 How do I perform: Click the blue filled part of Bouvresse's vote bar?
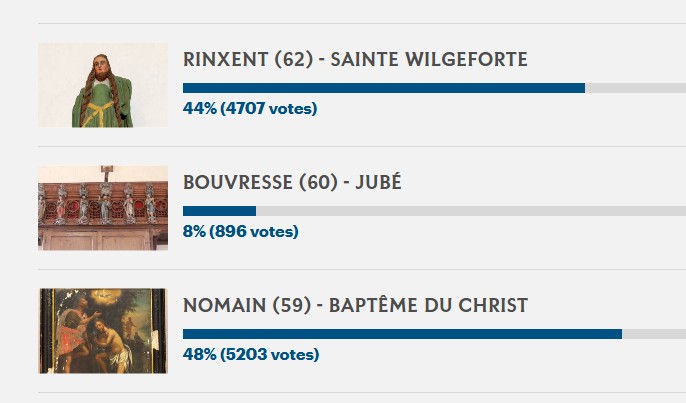(219, 211)
